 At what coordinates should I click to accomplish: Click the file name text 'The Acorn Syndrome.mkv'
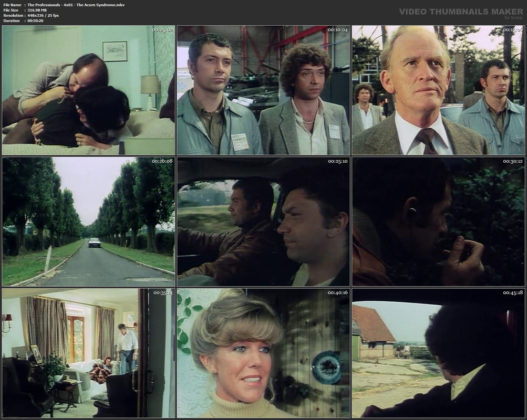click(x=100, y=5)
